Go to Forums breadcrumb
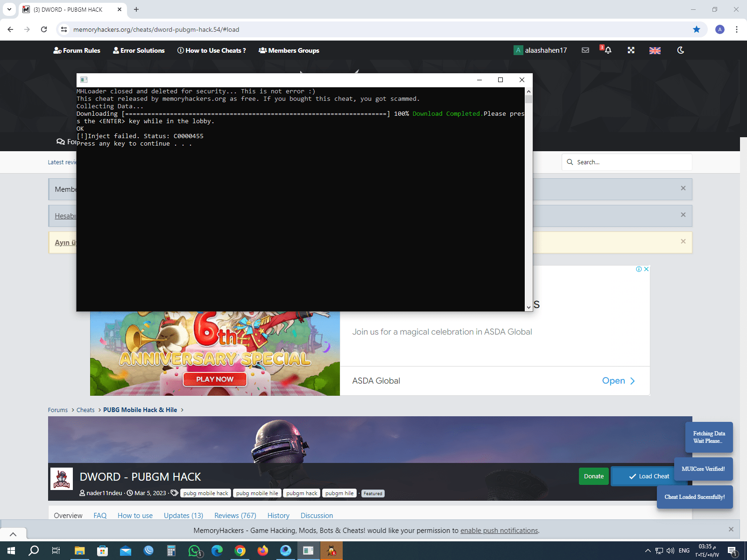 pyautogui.click(x=58, y=410)
